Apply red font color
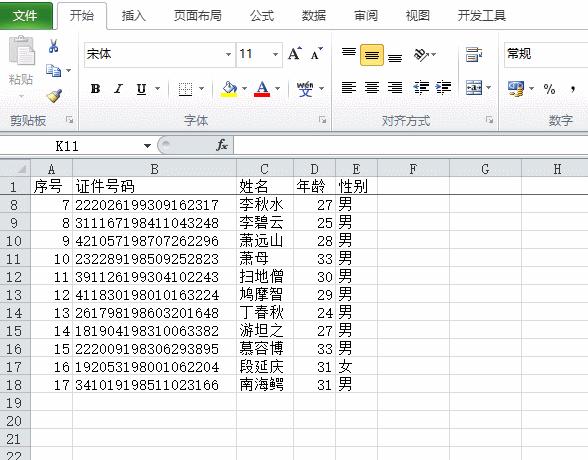Viewport: 588px width, 460px height. tap(262, 89)
